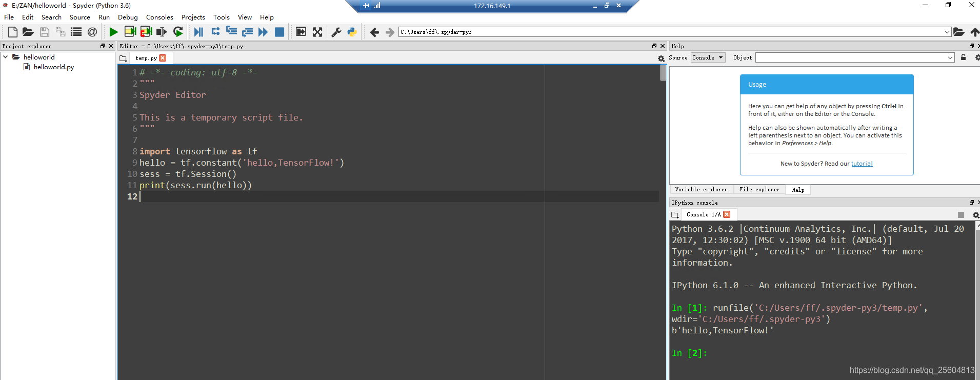Browse console tabs with the tab-list button
The height and width of the screenshot is (380, 980).
tap(675, 215)
